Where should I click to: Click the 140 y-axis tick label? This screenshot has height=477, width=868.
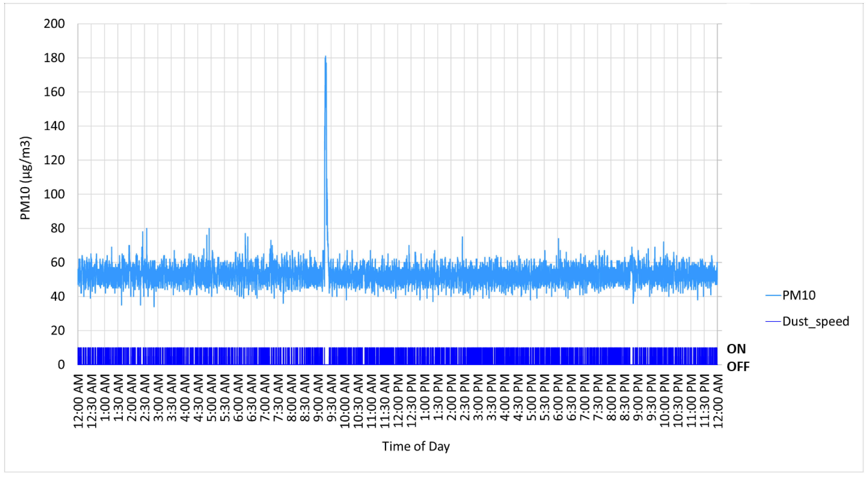(x=54, y=126)
